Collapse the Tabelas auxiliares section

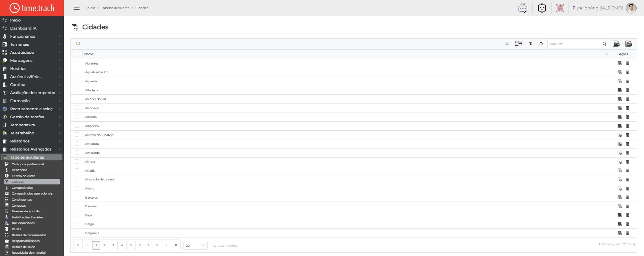pyautogui.click(x=32, y=157)
